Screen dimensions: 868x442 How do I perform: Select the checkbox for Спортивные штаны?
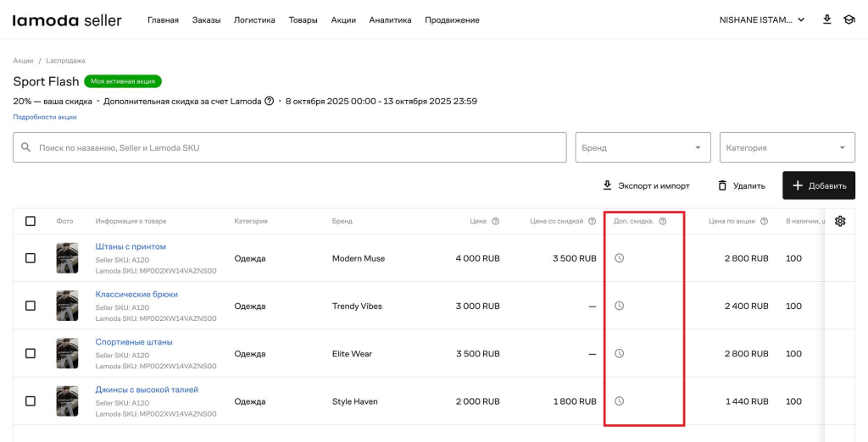(x=31, y=353)
